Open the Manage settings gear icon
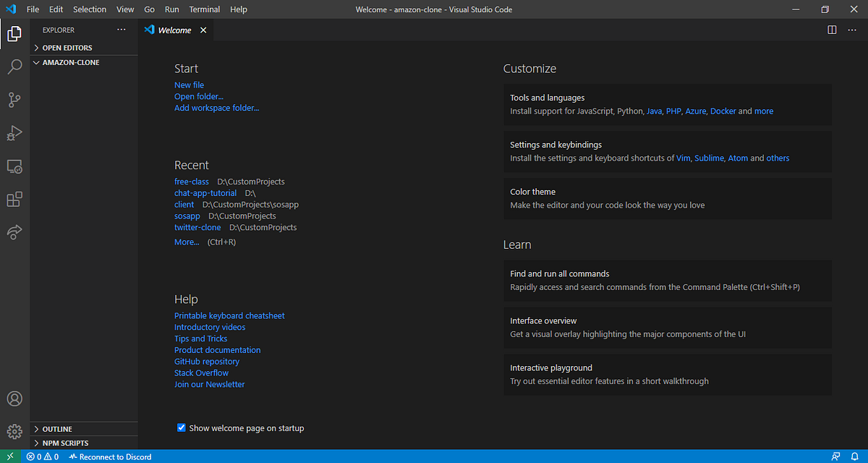 [14, 431]
